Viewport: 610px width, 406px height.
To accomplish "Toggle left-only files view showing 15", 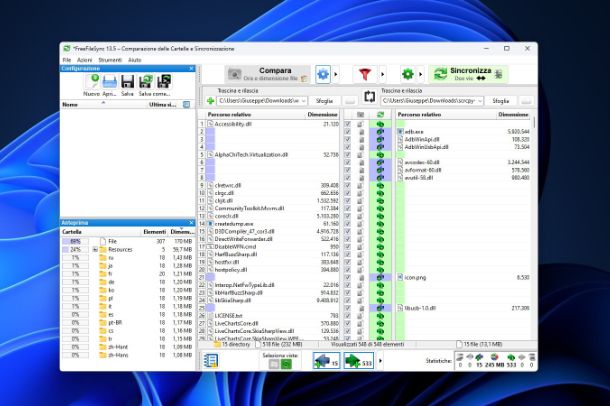I will click(326, 361).
